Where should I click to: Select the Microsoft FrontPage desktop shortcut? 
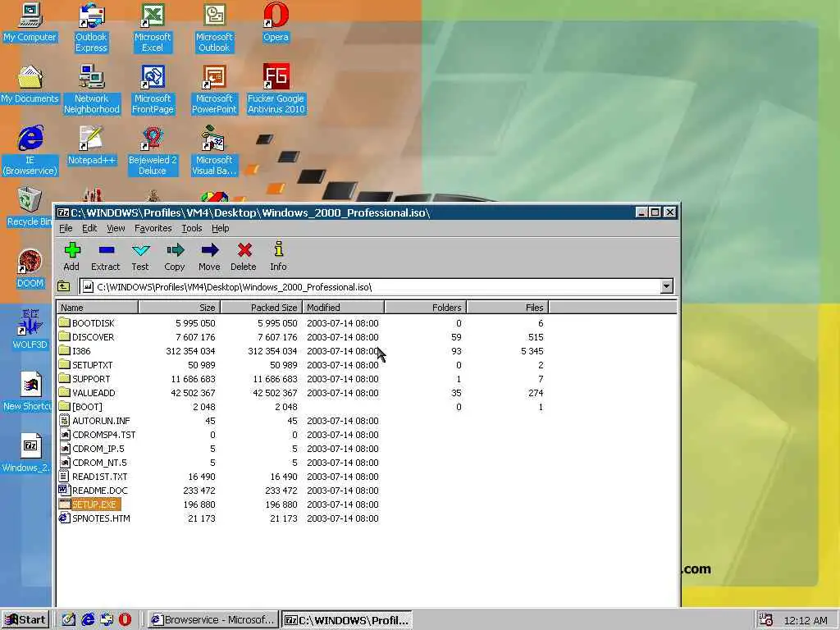click(x=153, y=89)
